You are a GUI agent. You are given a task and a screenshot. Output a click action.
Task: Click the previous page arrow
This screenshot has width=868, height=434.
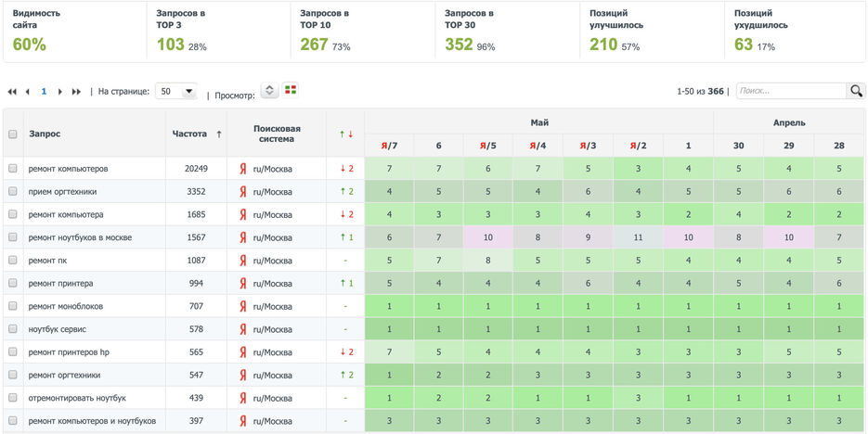click(x=28, y=92)
